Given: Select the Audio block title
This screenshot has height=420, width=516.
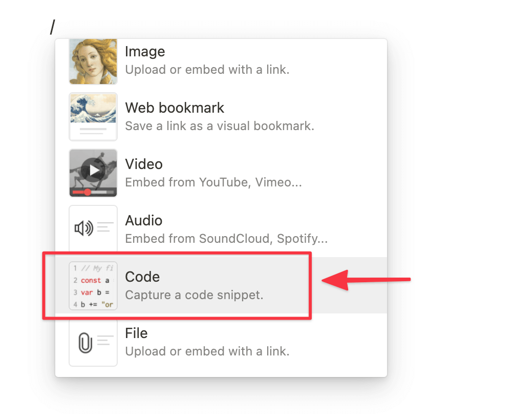Looking at the screenshot, I should (x=144, y=220).
